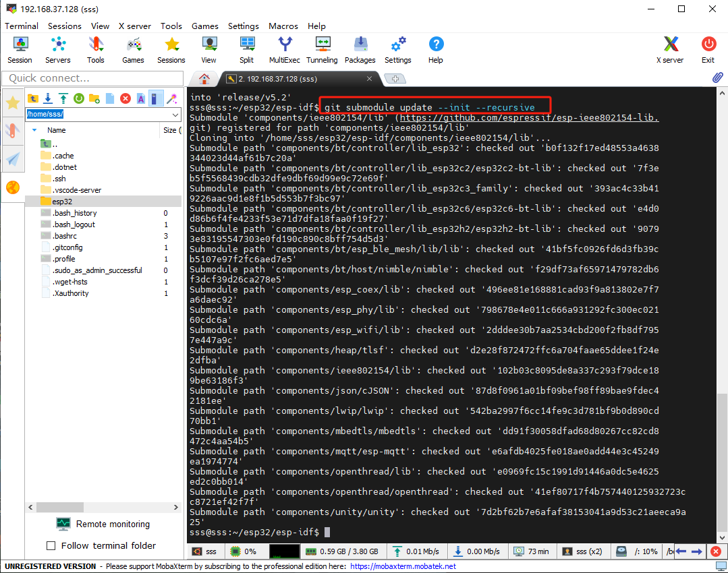This screenshot has height=573, width=728.
Task: Expand the remote path dropdown arrow
Action: [x=175, y=114]
